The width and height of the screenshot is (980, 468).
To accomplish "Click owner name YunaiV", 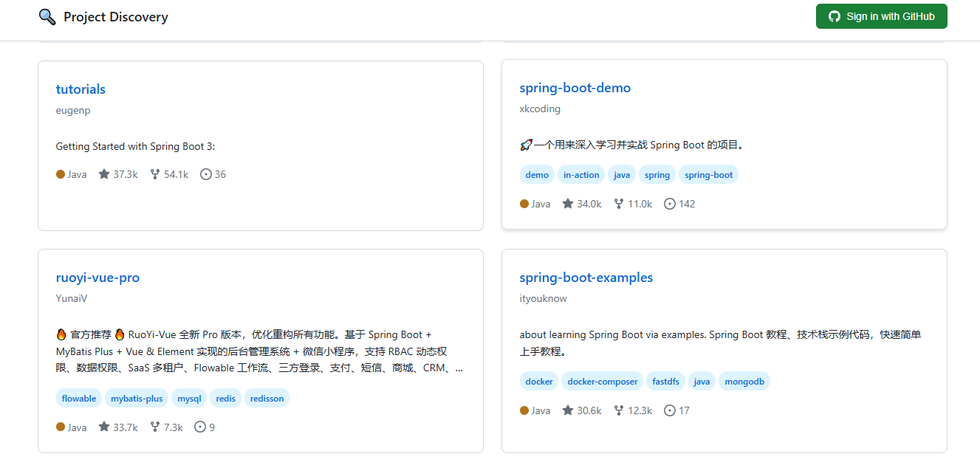I will coord(72,299).
